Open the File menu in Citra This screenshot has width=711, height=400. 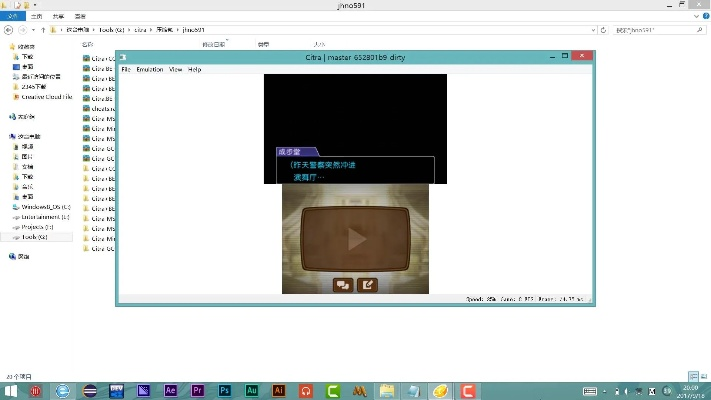126,70
